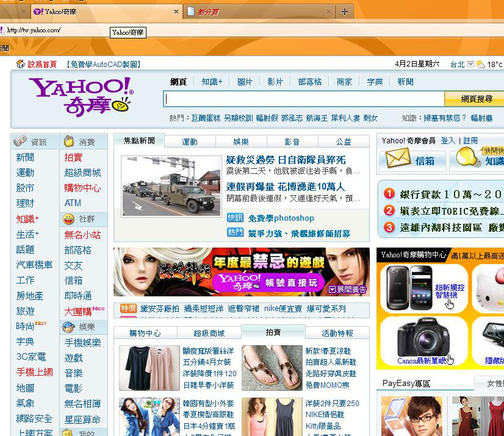Open 拍賣 in the 消費 sidebar
This screenshot has width=504, height=436.
(73, 157)
